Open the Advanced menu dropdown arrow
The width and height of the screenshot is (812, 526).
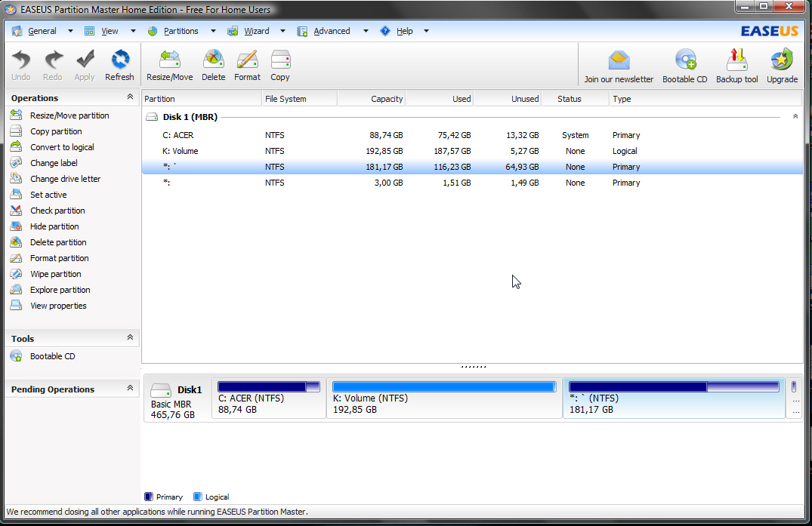click(x=366, y=31)
